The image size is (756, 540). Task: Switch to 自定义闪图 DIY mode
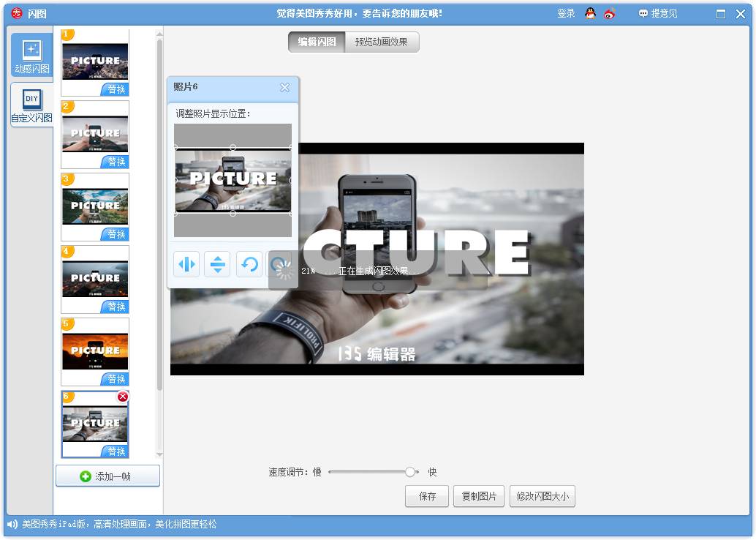(x=32, y=105)
